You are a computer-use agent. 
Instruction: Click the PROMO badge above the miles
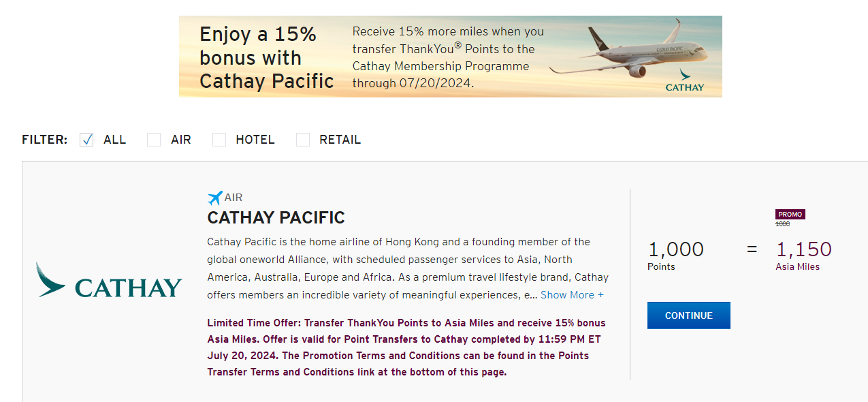point(790,214)
